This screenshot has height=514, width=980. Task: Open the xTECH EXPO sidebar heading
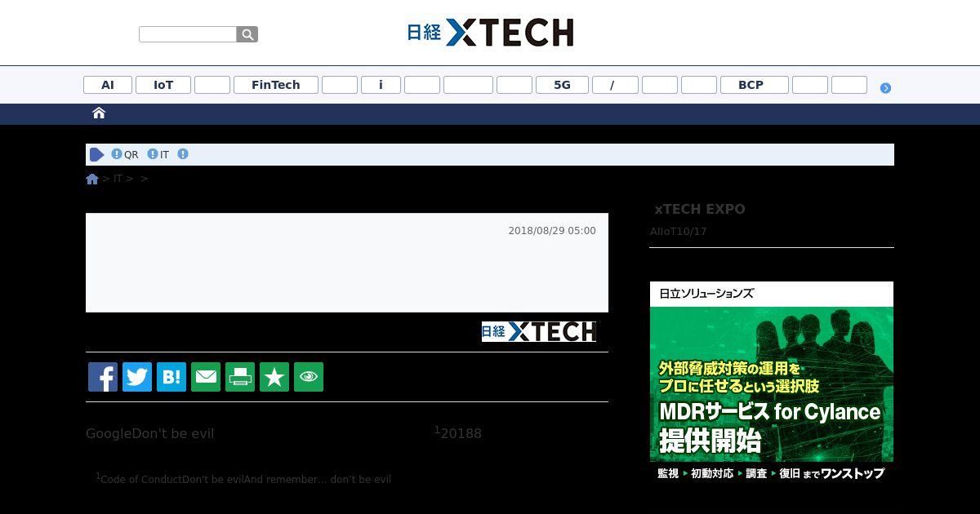point(700,209)
